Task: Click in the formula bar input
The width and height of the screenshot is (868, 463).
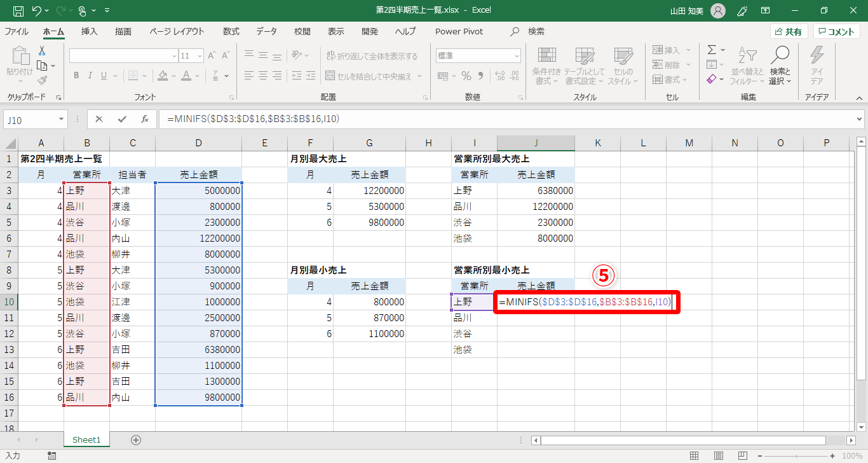Action: click(506, 119)
